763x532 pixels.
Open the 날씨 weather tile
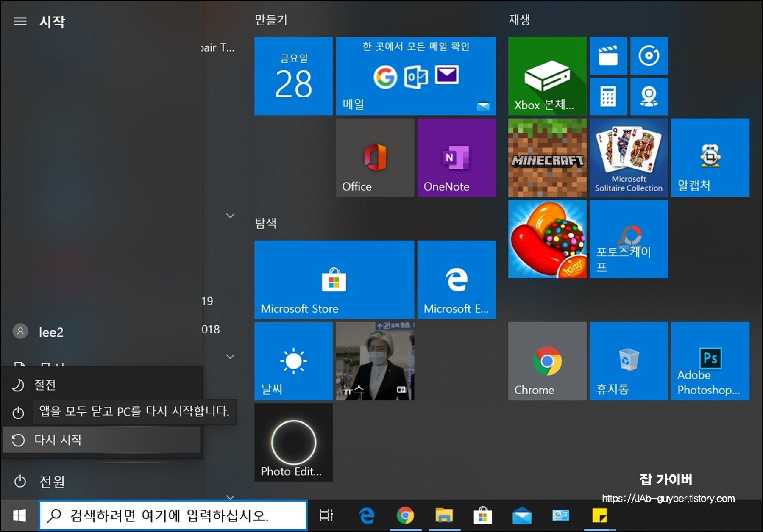[293, 361]
